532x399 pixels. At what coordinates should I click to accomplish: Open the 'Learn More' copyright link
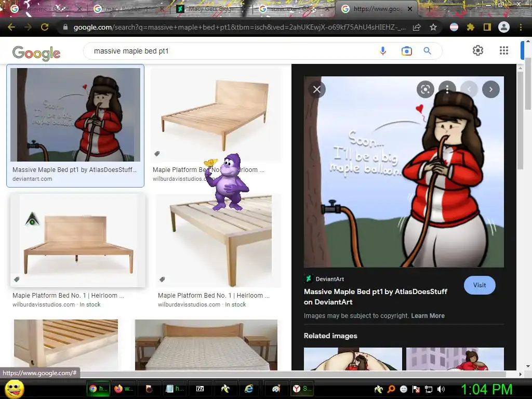pyautogui.click(x=428, y=315)
